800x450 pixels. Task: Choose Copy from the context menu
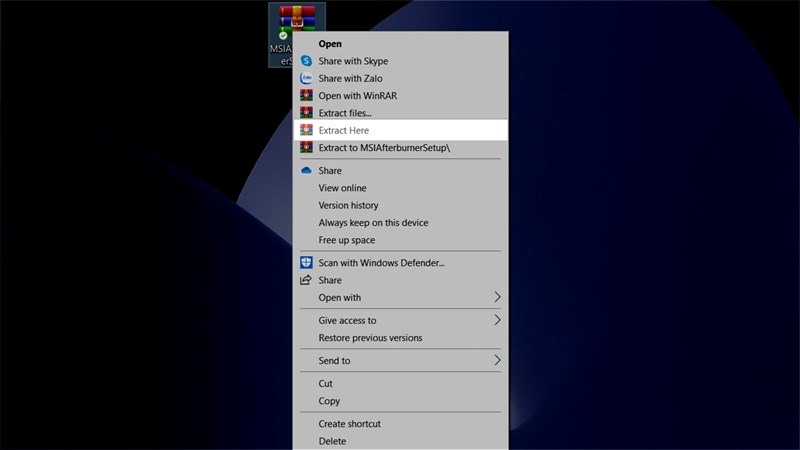401,401
